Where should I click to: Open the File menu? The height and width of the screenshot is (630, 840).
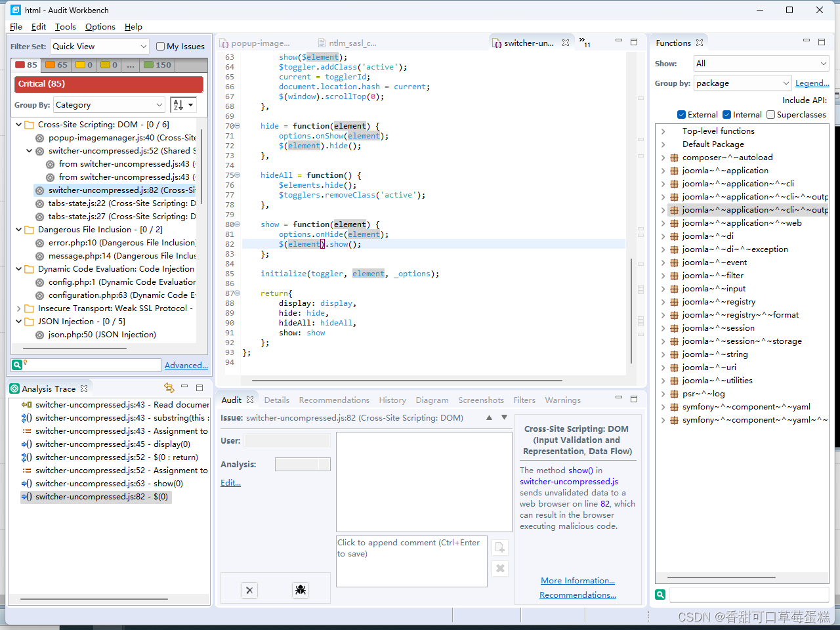(16, 27)
